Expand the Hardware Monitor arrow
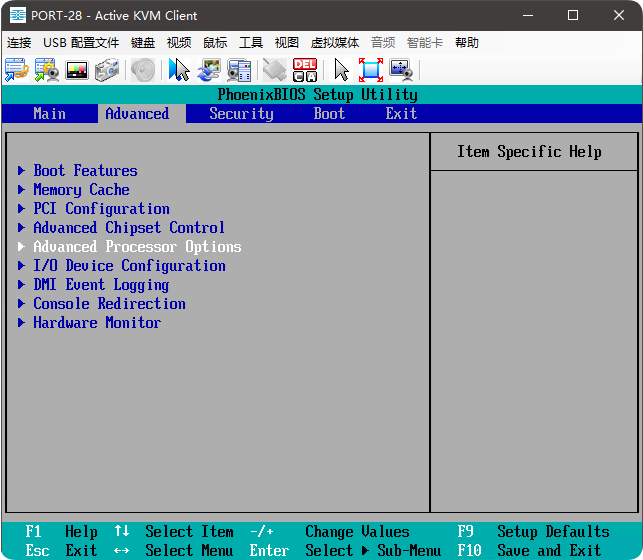 (21, 322)
